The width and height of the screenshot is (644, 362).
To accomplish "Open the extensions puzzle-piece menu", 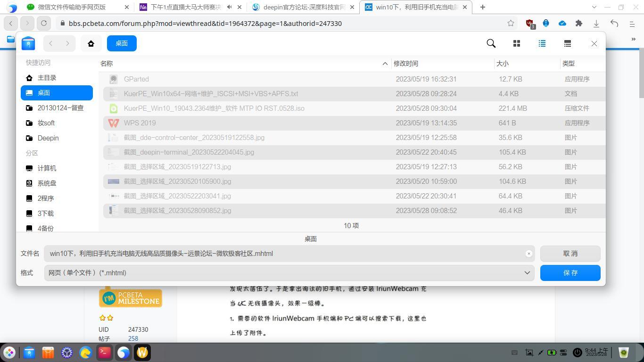I will click(579, 23).
